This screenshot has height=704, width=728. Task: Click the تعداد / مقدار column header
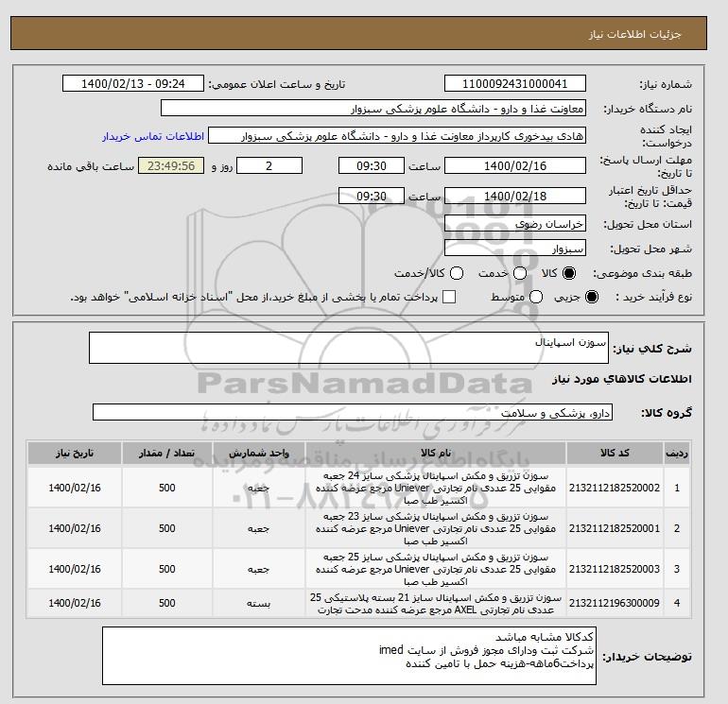[167, 453]
